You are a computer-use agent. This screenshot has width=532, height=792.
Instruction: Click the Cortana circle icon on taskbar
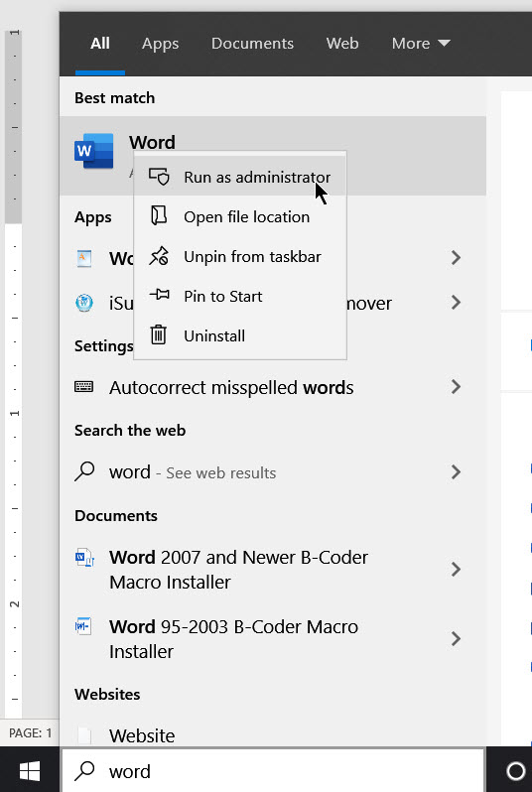click(x=515, y=771)
